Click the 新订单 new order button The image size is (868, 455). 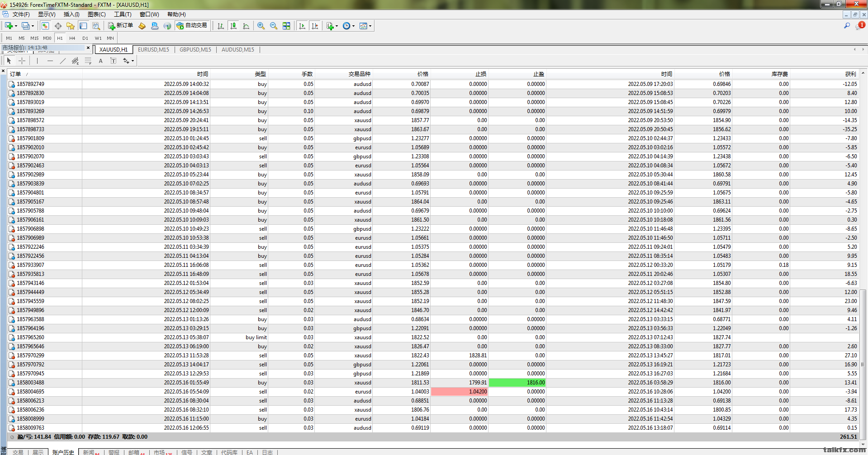(120, 26)
